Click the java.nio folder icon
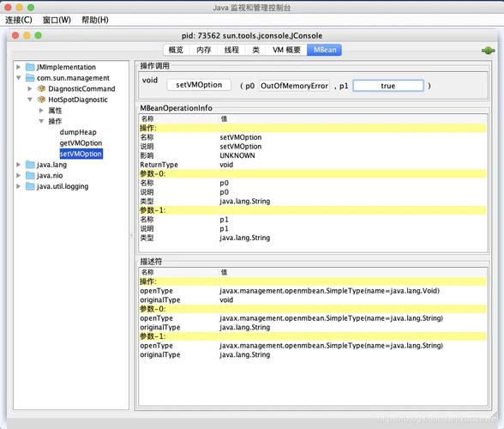Viewport: 504px width, 429px height. pos(30,175)
